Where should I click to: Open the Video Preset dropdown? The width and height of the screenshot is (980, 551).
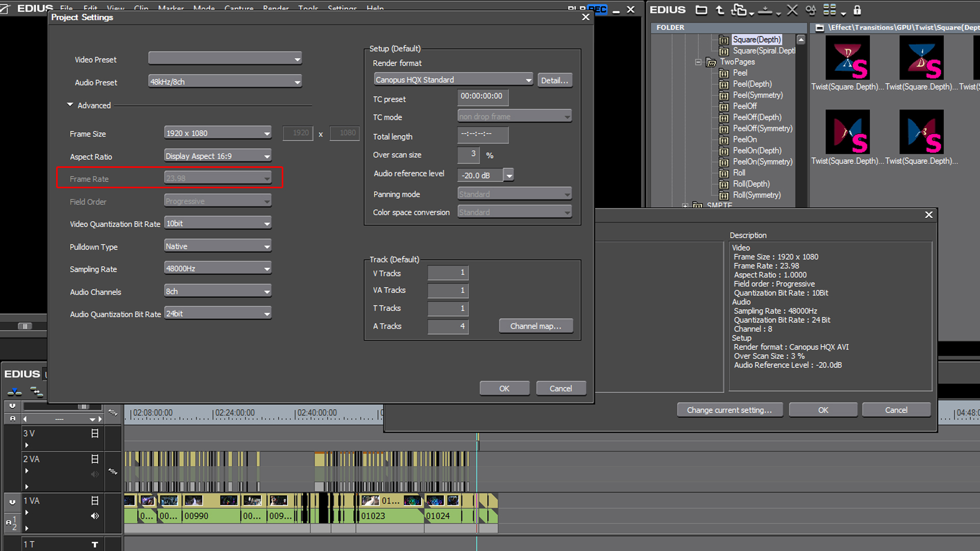pyautogui.click(x=225, y=59)
